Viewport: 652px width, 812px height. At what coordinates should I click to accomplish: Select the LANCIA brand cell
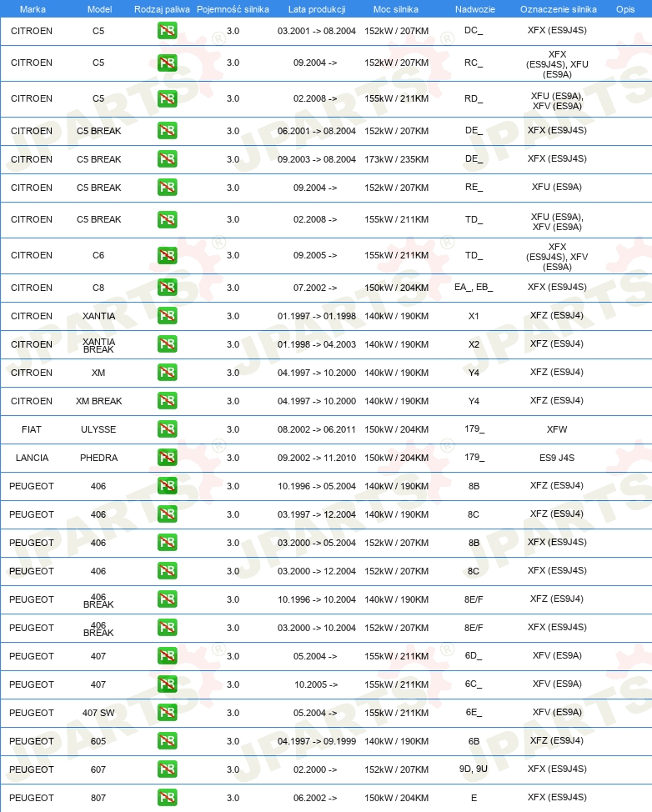pyautogui.click(x=33, y=458)
